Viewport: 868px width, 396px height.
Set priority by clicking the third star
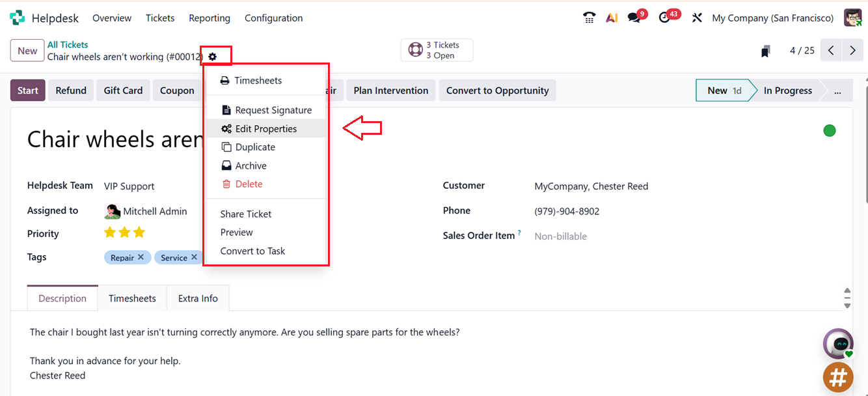click(x=139, y=232)
